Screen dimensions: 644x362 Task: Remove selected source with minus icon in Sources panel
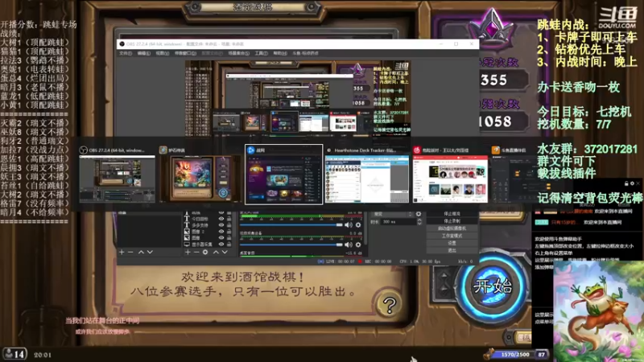pyautogui.click(x=196, y=252)
